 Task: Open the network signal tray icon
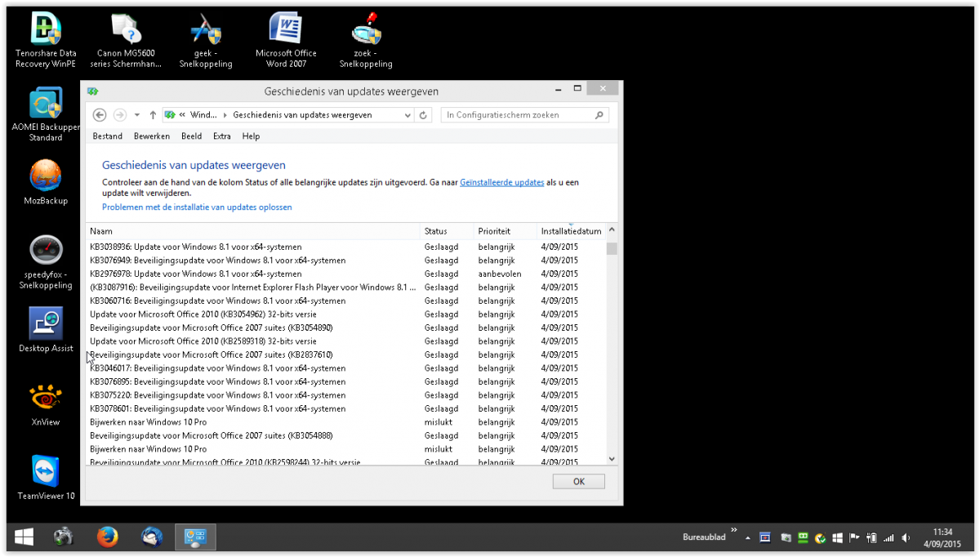pyautogui.click(x=889, y=538)
